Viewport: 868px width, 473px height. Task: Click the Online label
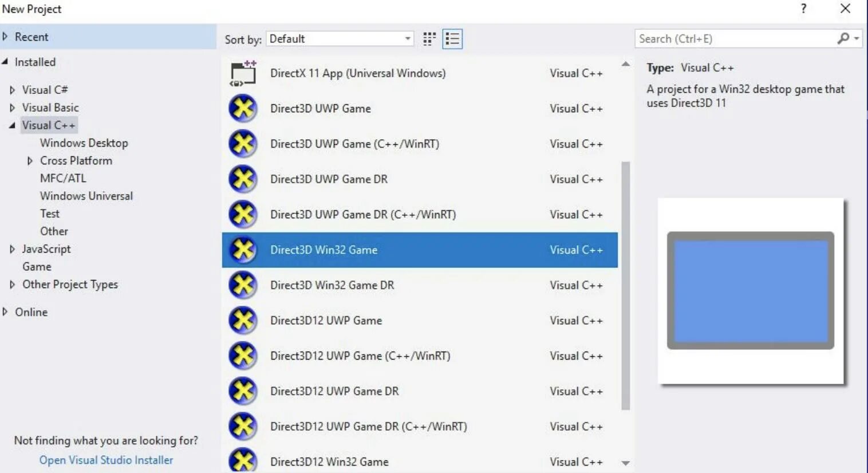click(31, 312)
